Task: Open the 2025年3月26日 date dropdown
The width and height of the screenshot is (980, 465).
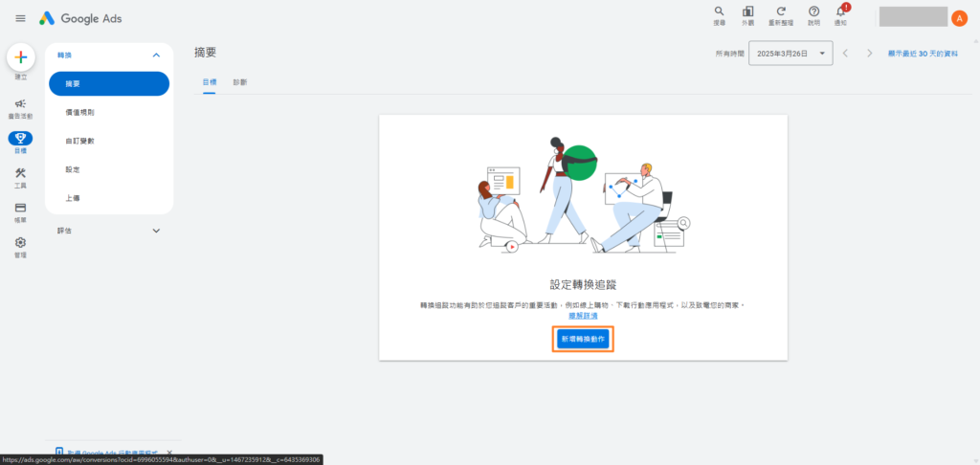Action: [x=791, y=54]
